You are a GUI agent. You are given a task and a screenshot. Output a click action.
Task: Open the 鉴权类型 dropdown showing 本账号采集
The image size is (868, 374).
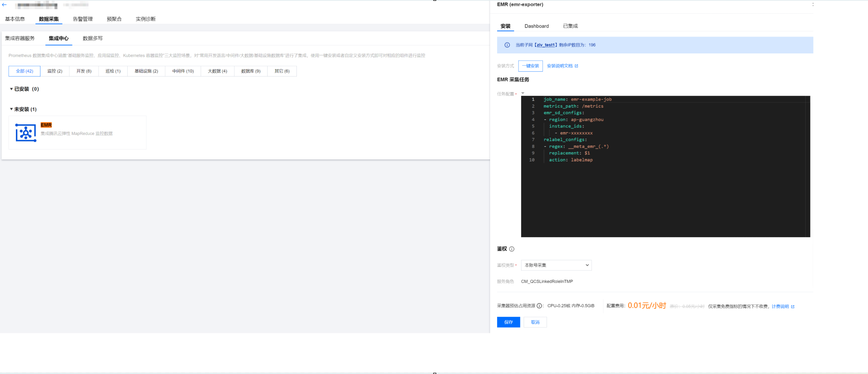point(556,265)
